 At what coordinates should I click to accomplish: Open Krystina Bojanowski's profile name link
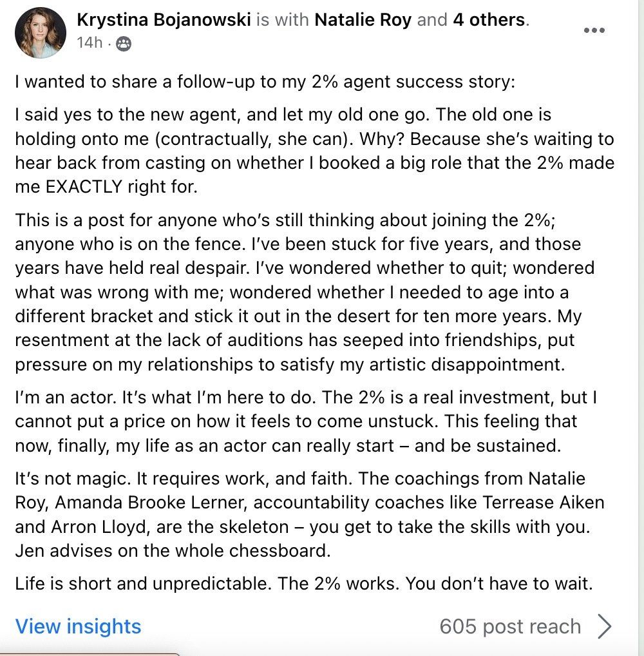coord(164,20)
